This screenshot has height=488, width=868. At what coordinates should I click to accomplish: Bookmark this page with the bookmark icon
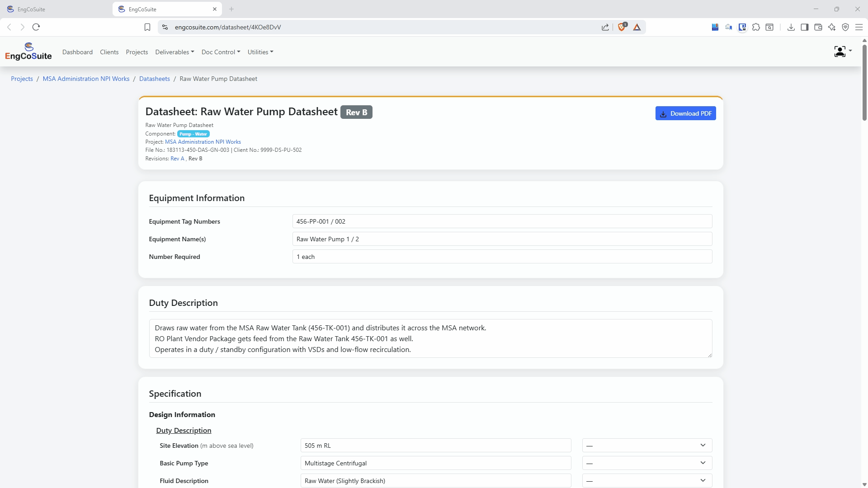coord(147,27)
